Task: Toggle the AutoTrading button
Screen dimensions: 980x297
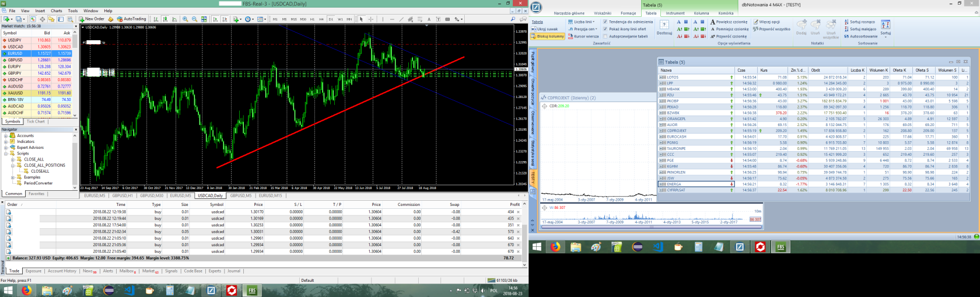Action: [131, 19]
